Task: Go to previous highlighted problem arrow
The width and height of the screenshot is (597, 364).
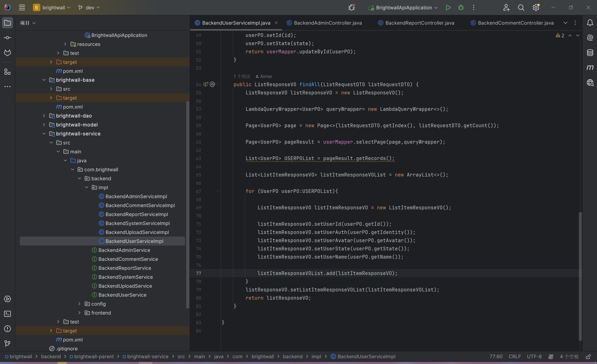Action: [x=570, y=36]
